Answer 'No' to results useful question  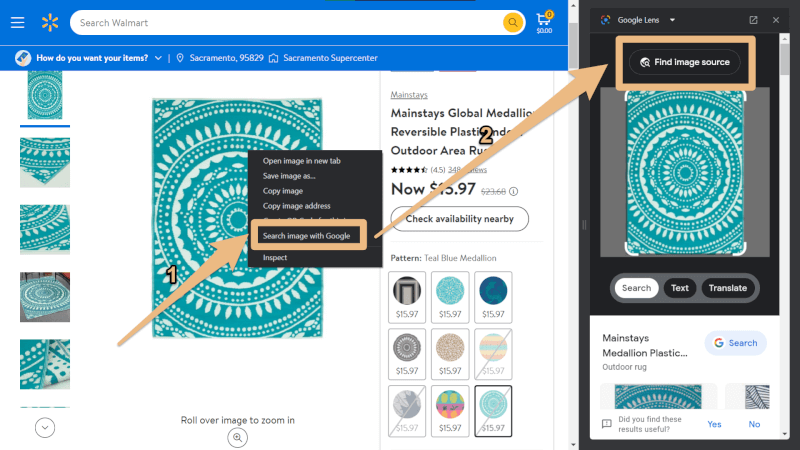[x=754, y=424]
